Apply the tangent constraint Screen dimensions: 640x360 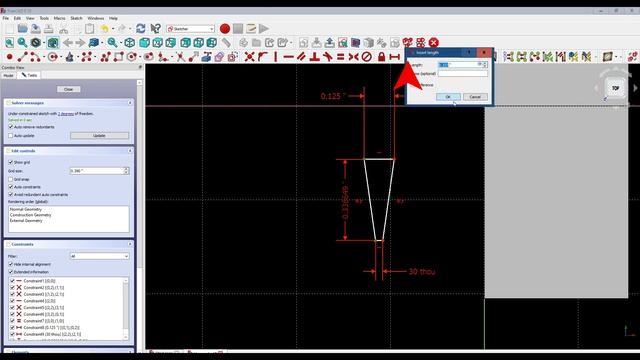coord(327,57)
